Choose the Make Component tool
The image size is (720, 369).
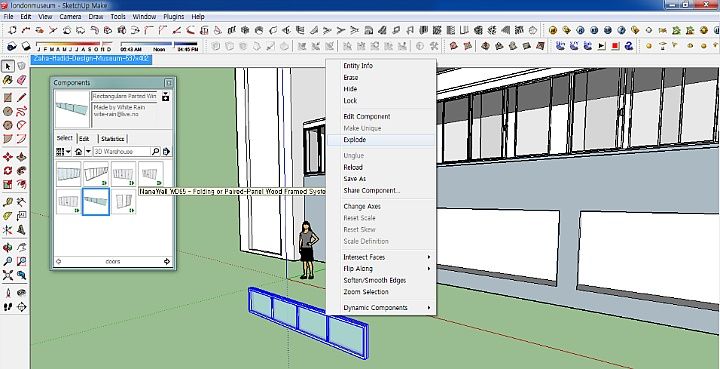coord(22,67)
